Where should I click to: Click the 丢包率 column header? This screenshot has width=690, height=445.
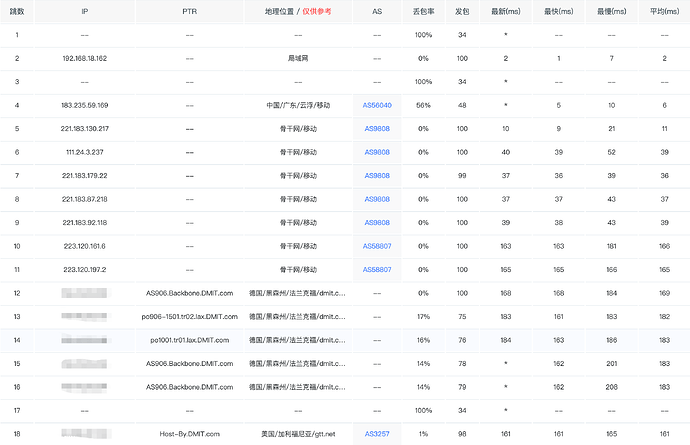423,11
